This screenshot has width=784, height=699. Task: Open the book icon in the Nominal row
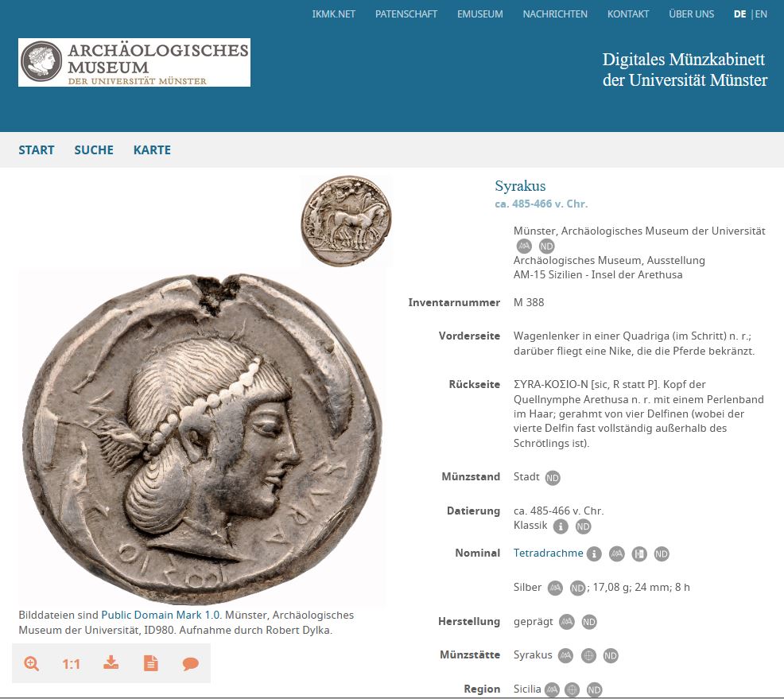(639, 554)
